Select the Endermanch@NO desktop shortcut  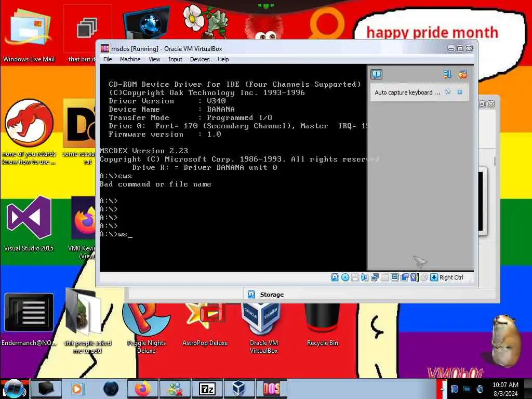click(x=29, y=319)
